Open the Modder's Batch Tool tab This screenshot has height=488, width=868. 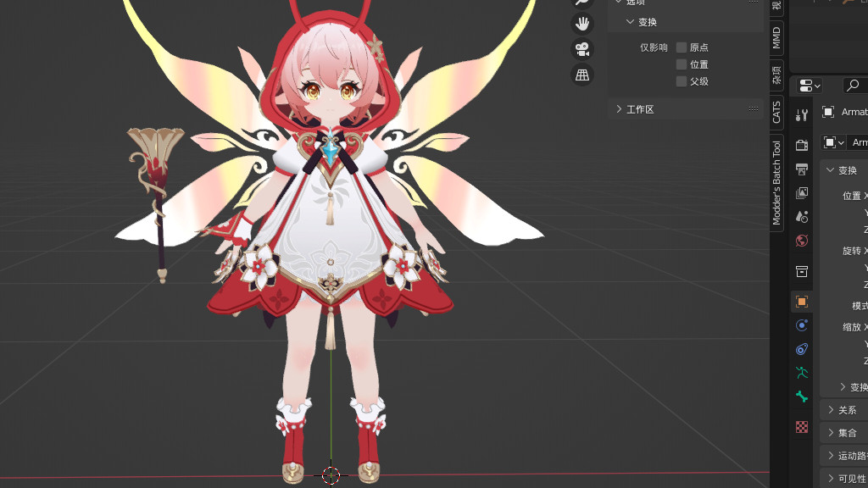[776, 182]
